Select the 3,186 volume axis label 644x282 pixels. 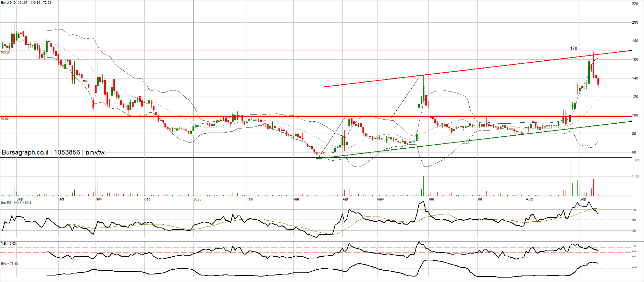click(635, 160)
